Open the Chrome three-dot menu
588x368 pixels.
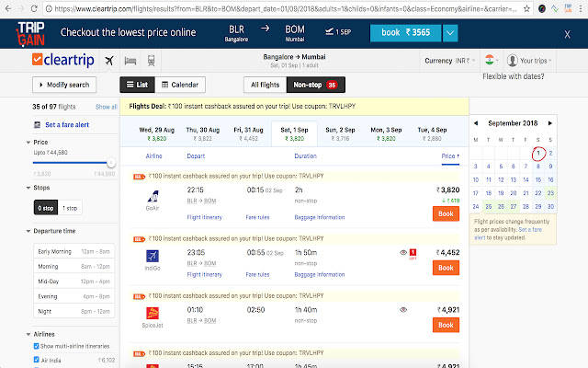580,8
